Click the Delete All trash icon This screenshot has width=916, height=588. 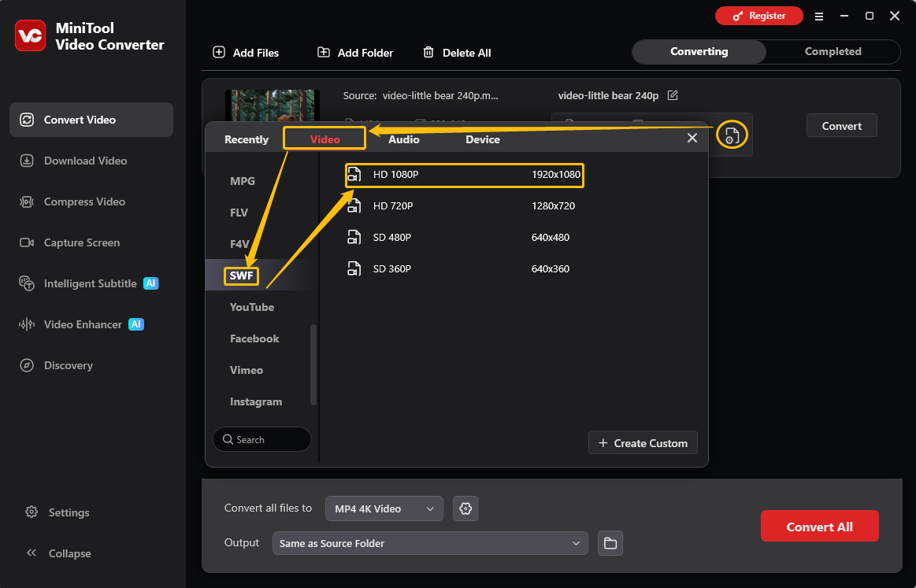pos(428,52)
